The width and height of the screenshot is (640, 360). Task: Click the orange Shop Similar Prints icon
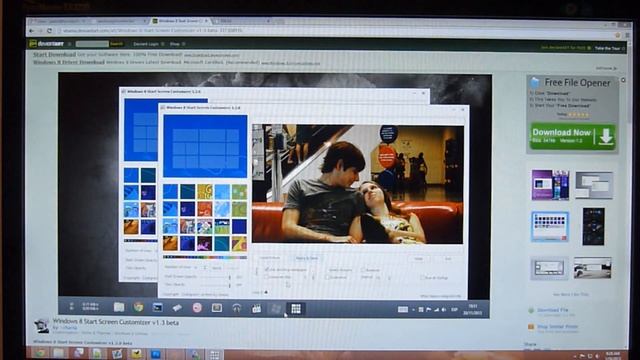click(531, 327)
